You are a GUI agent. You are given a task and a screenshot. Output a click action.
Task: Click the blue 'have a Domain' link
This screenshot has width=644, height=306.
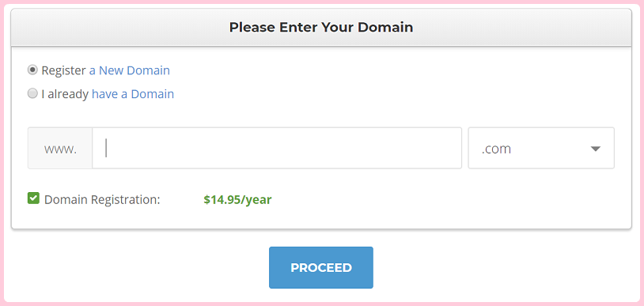[x=133, y=94]
